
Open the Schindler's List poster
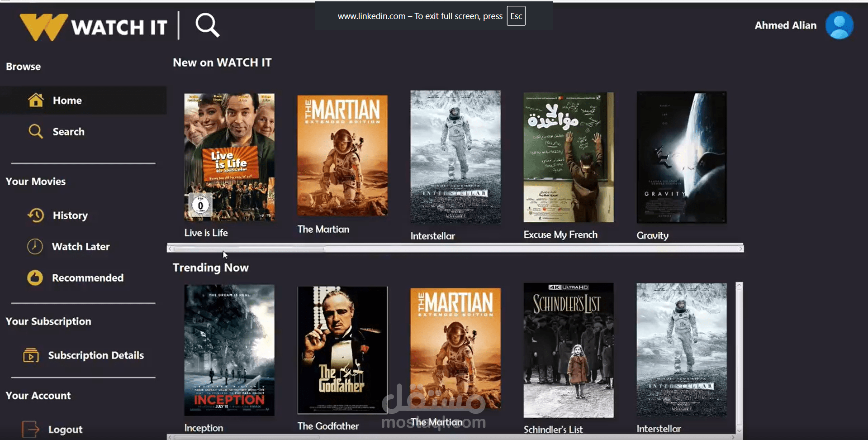click(x=569, y=350)
